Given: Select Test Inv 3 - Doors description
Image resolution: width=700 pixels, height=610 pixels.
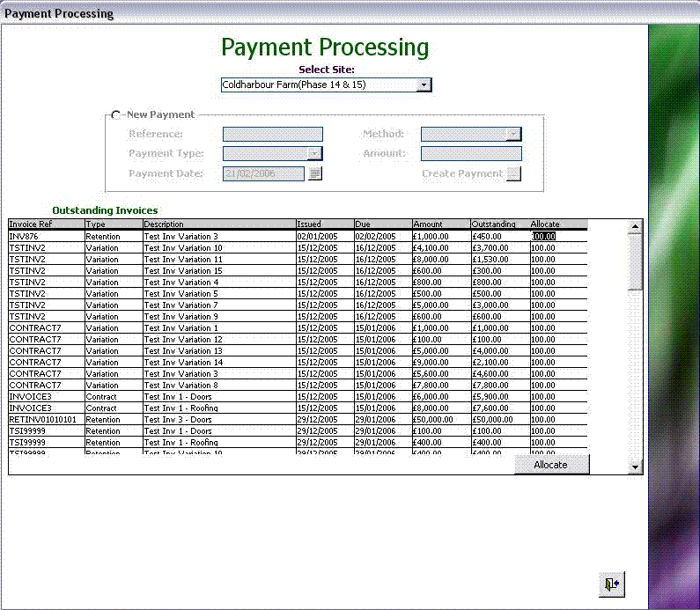Looking at the screenshot, I should point(178,420).
